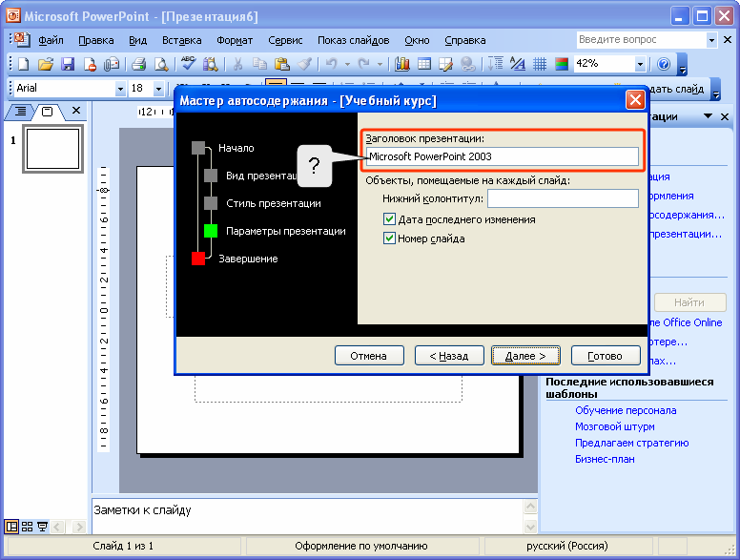Open the Файл menu
This screenshot has height=560, width=740.
click(x=51, y=41)
